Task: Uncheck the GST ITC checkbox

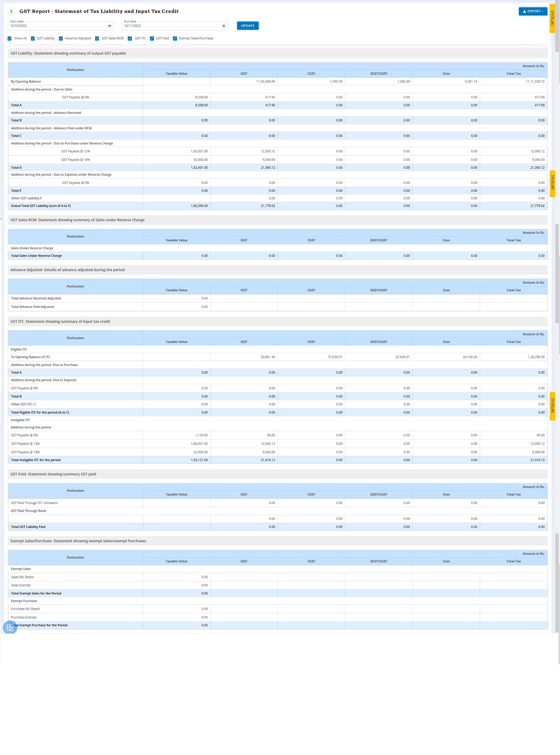Action: click(x=130, y=38)
